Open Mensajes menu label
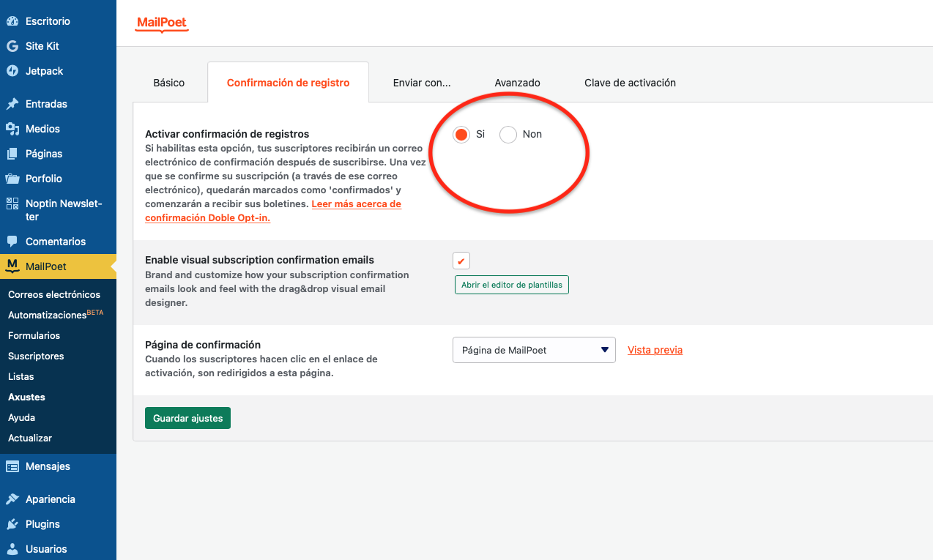The height and width of the screenshot is (560, 933). click(48, 466)
